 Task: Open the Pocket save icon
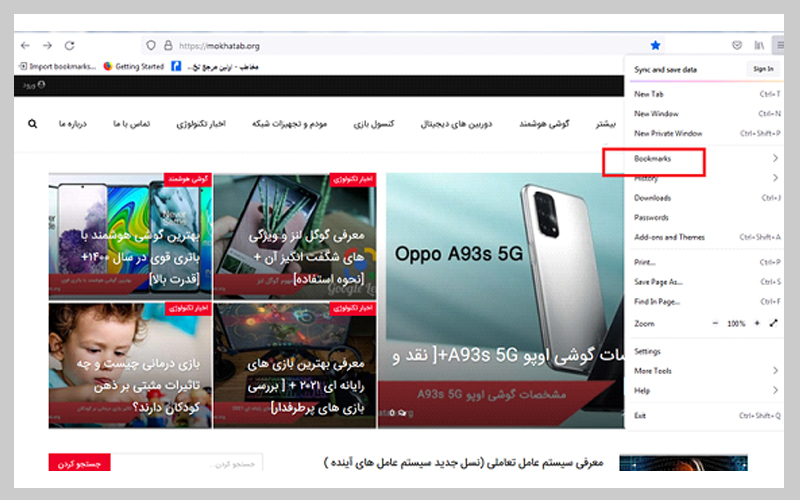[737, 45]
